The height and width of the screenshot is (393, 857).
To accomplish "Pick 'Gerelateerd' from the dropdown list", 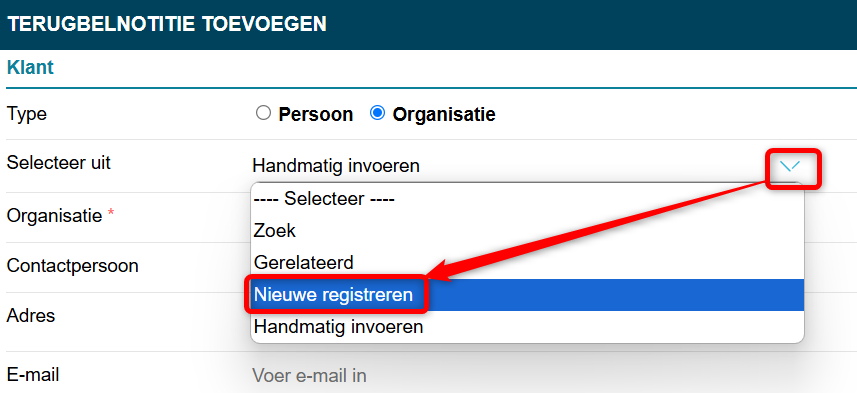I will [x=528, y=263].
